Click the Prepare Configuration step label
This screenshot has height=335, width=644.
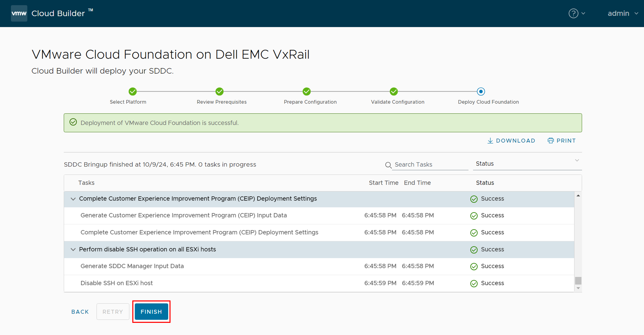(x=310, y=102)
